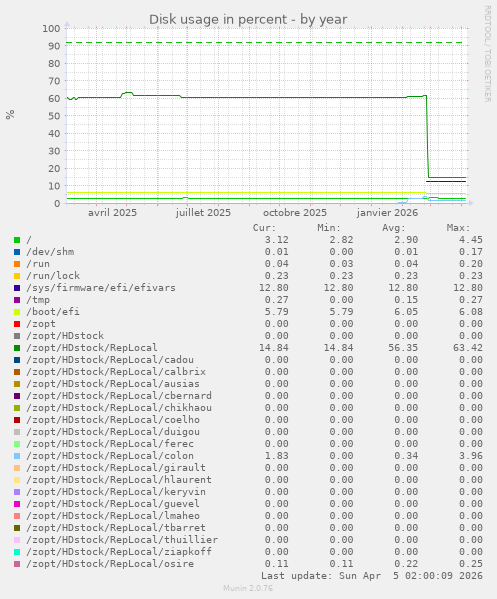Click the RepLocal/calbrix legend entry
Viewport: 497px width, 599px height.
click(x=116, y=372)
